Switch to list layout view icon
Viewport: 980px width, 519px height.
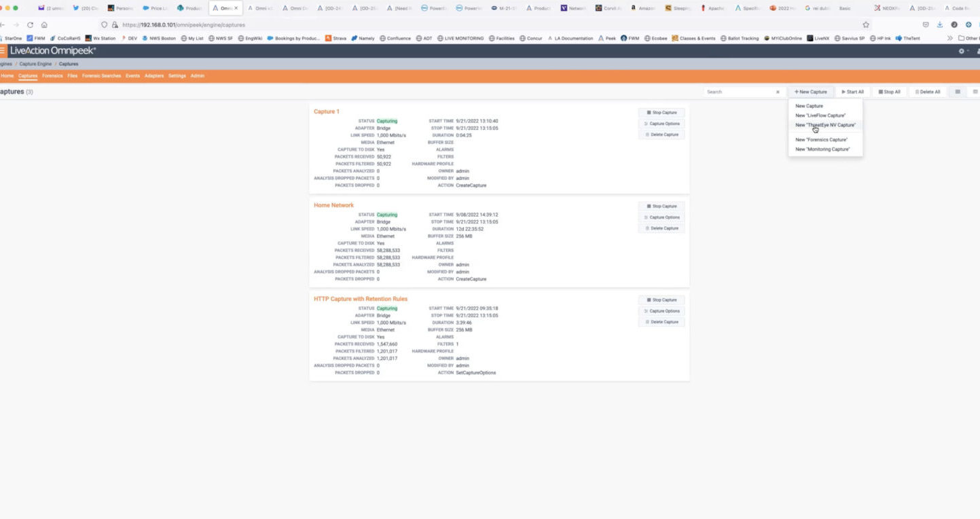tap(958, 92)
